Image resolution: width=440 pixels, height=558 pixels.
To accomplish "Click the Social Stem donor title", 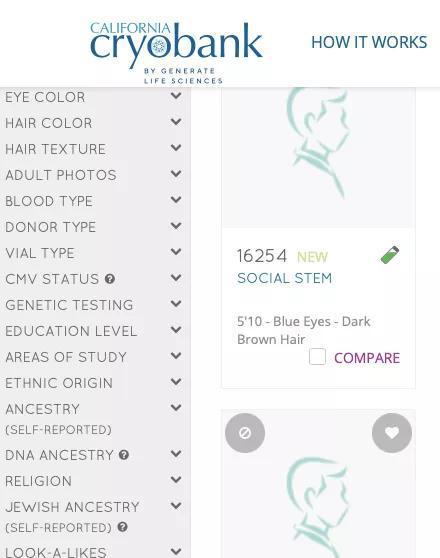I will click(x=284, y=278).
